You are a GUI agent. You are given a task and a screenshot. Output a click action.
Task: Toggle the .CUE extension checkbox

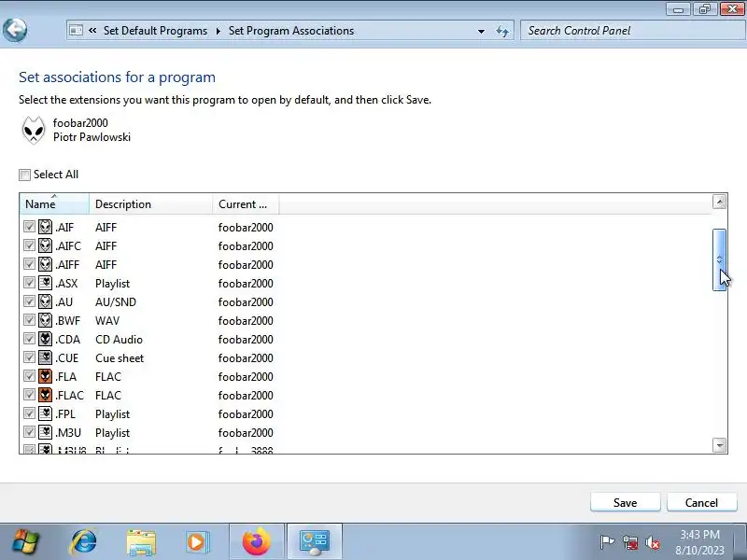[x=29, y=357]
